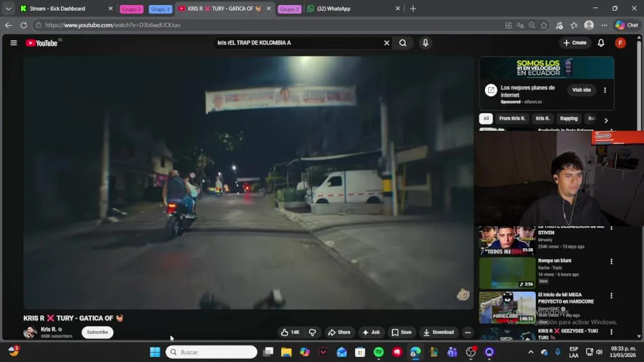
Task: Open options for Rompe un blunt video
Action: tap(611, 261)
